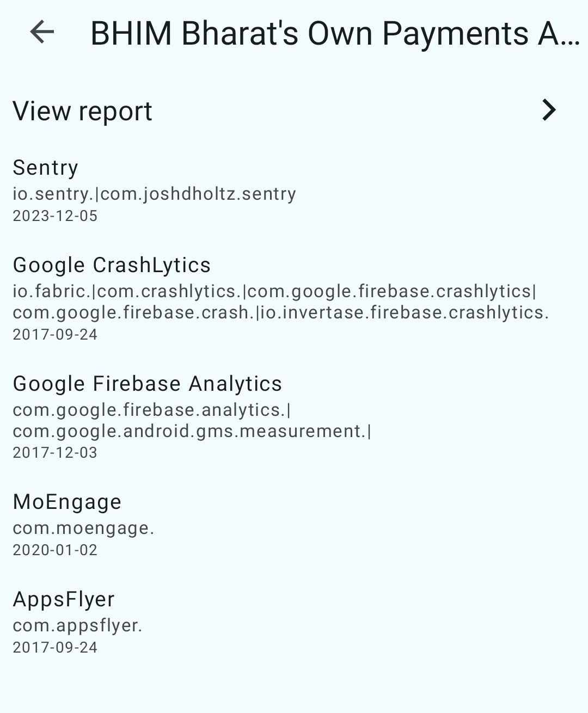
Task: Go back using the arrow icon
Action: (x=42, y=32)
